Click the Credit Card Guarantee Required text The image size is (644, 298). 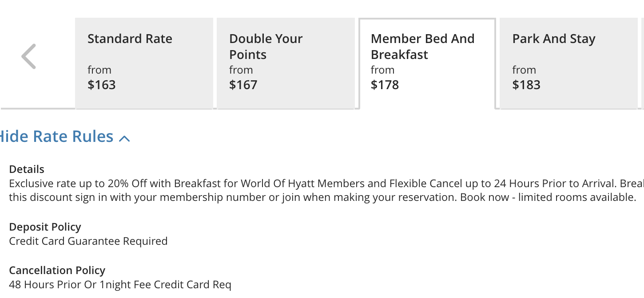[88, 241]
